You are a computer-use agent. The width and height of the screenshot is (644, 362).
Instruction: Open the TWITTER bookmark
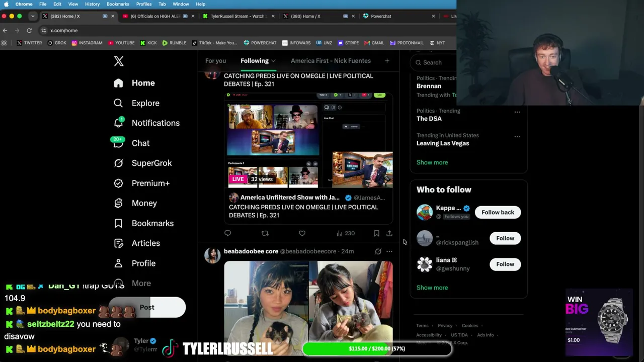pos(29,43)
